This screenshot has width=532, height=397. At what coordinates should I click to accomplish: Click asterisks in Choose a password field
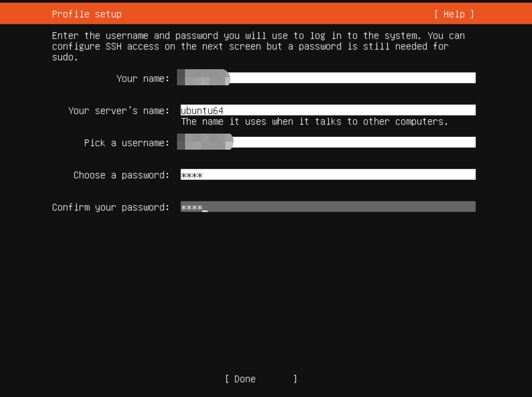pyautogui.click(x=191, y=175)
